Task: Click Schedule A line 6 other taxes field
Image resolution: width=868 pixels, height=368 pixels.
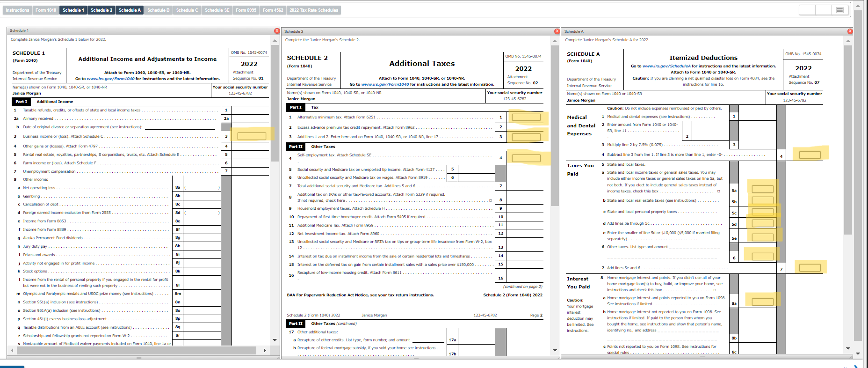Action: [x=763, y=257]
